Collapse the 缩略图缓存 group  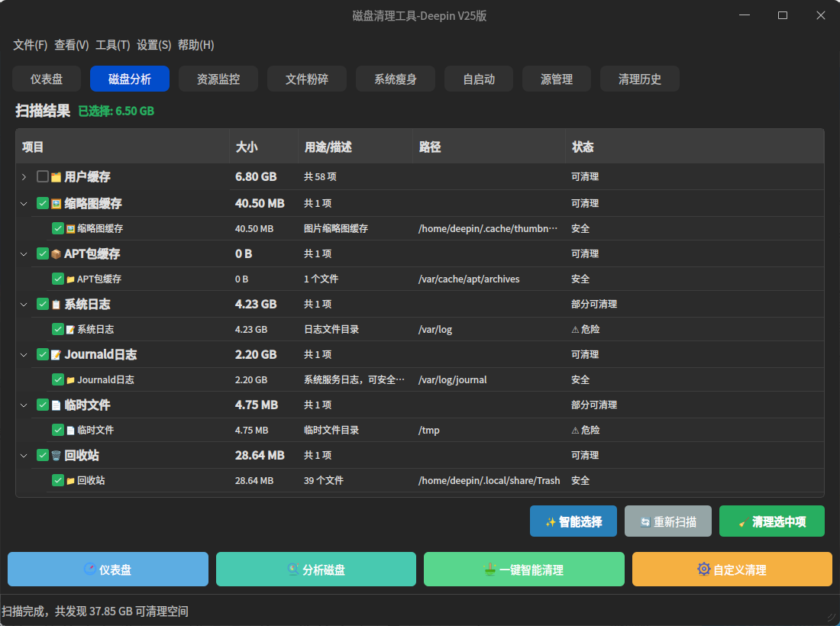(24, 204)
